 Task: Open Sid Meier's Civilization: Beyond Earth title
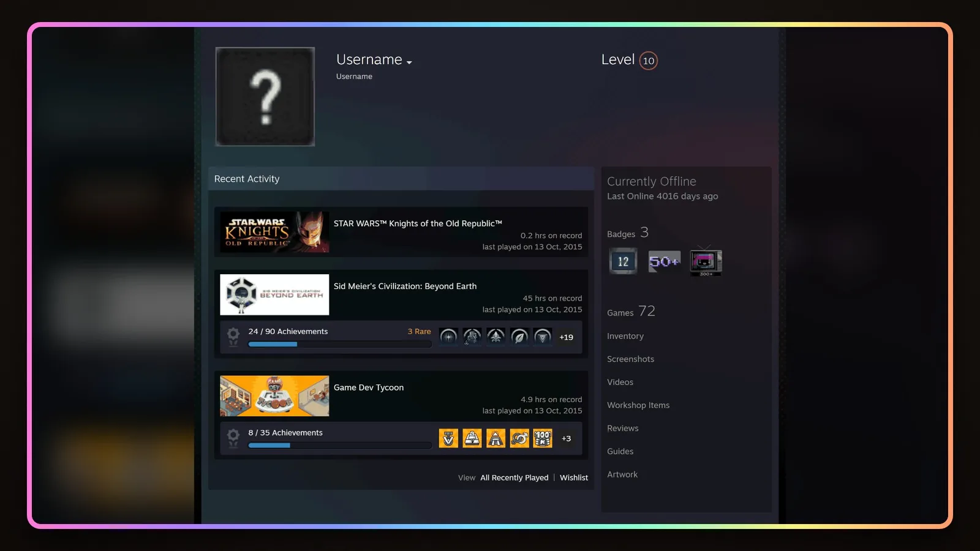405,287
